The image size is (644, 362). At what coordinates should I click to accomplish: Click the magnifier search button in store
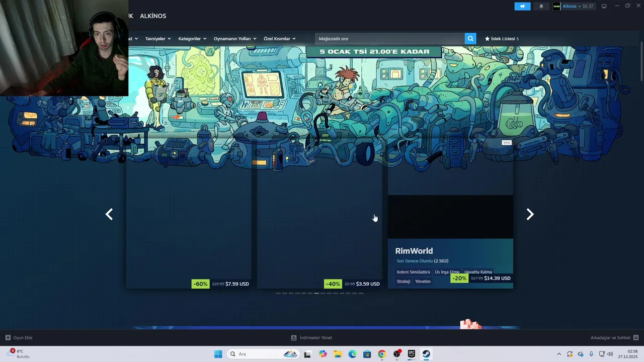click(x=470, y=39)
